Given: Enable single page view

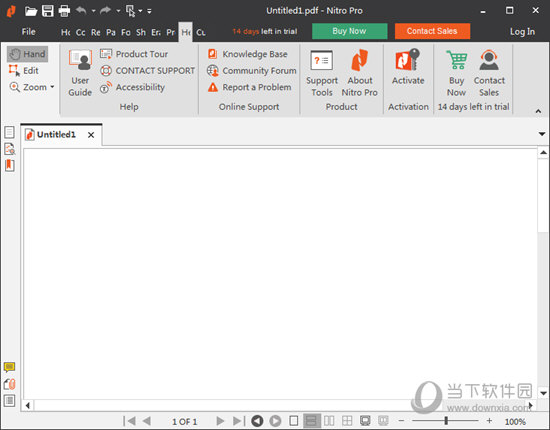Looking at the screenshot, I should coord(294,421).
